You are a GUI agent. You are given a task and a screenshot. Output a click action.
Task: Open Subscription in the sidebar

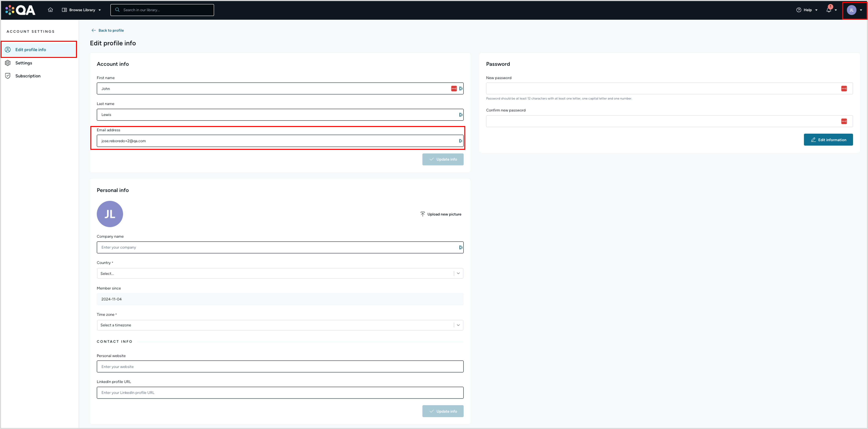click(x=28, y=76)
